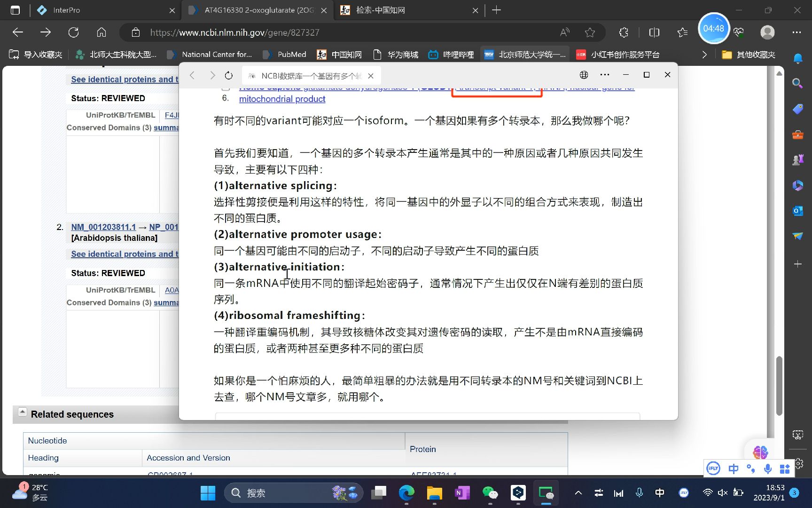This screenshot has height=508, width=812.
Task: Open Wi-Fi network tray icon
Action: tap(707, 492)
